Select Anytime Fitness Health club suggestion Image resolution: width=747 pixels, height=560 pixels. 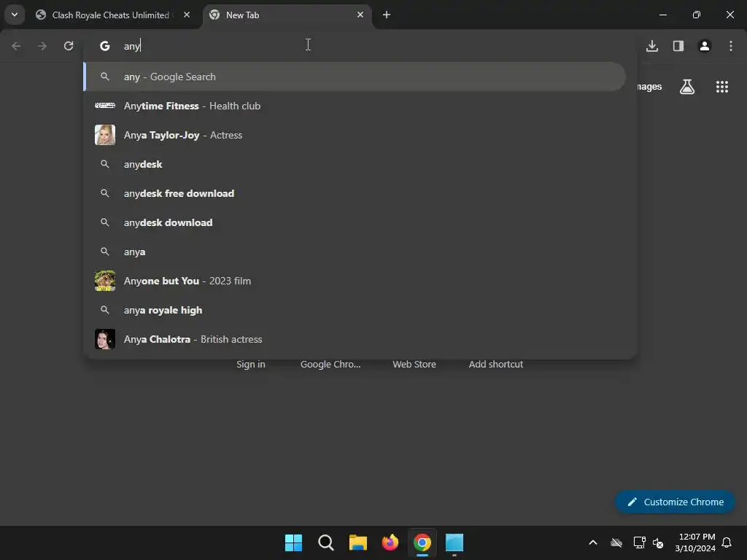355,106
